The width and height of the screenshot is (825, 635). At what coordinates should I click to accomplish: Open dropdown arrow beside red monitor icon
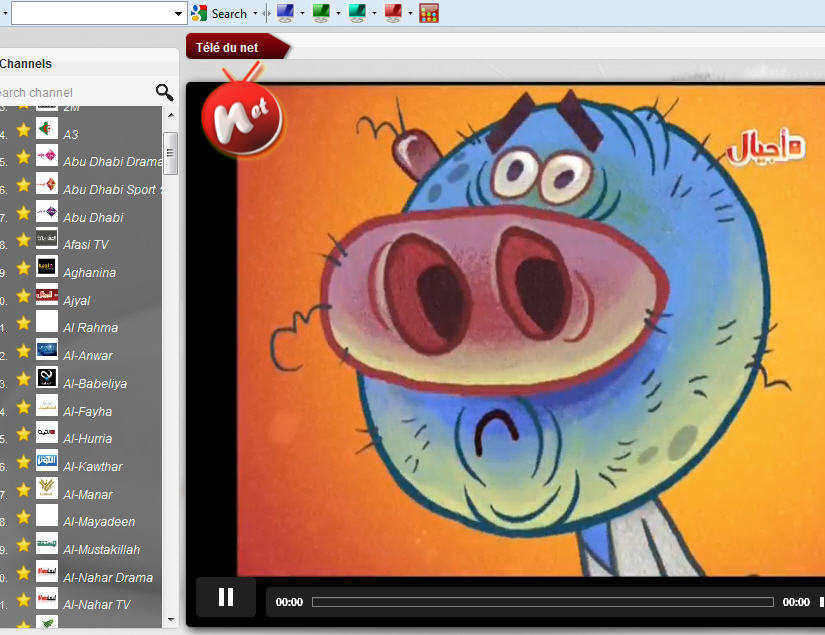pos(410,14)
